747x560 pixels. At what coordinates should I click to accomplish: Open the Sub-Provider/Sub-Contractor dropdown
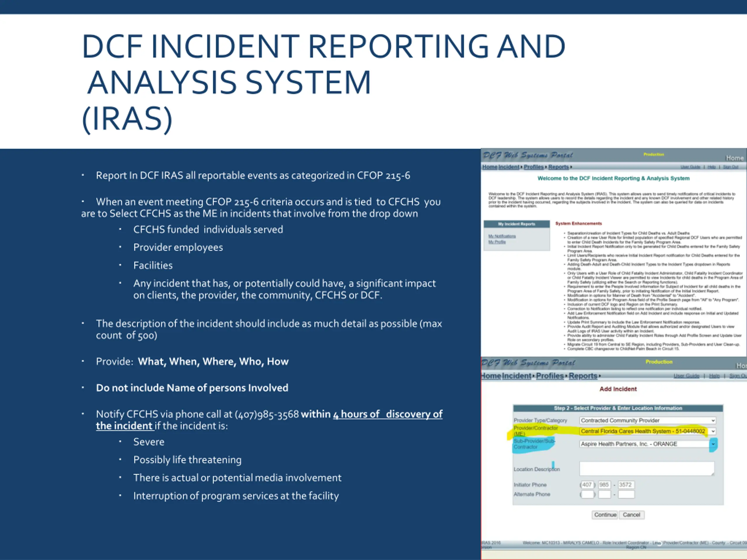[x=647, y=444]
